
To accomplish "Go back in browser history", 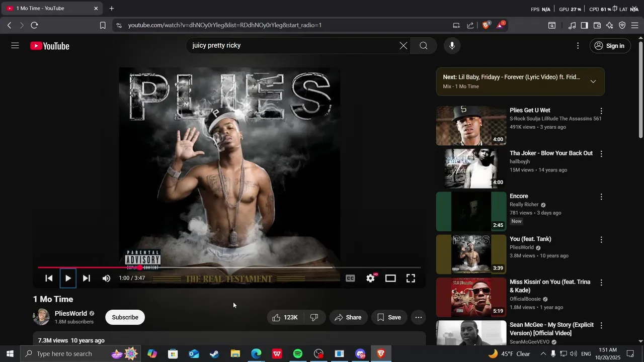I will pos(9,25).
